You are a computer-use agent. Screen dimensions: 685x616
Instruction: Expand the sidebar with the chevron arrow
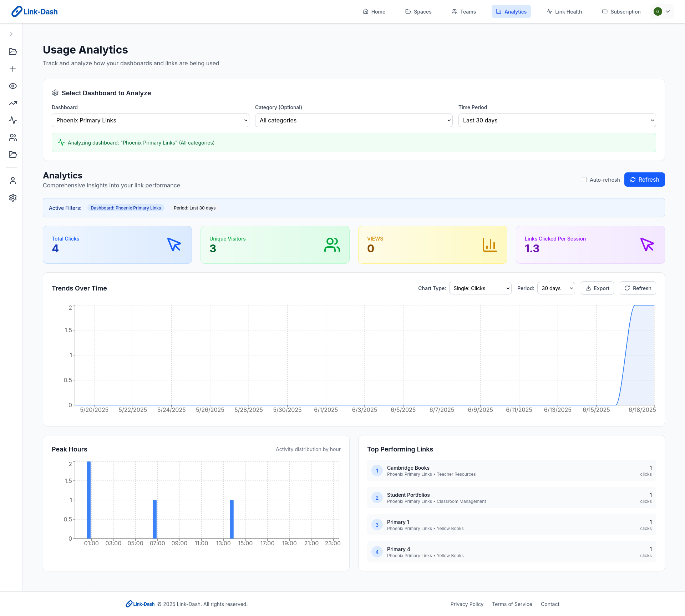click(x=11, y=34)
